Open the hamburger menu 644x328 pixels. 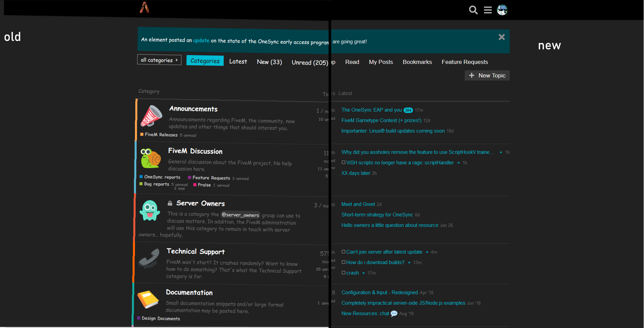488,10
